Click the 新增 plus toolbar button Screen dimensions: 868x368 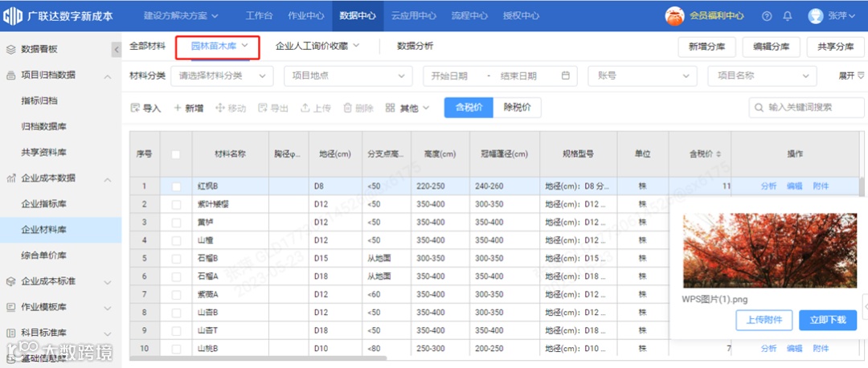point(189,108)
